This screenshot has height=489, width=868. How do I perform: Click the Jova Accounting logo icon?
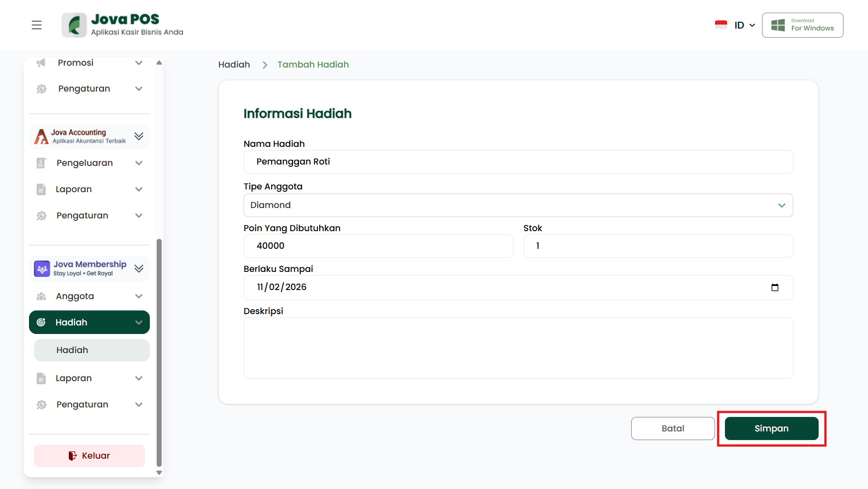pos(41,136)
